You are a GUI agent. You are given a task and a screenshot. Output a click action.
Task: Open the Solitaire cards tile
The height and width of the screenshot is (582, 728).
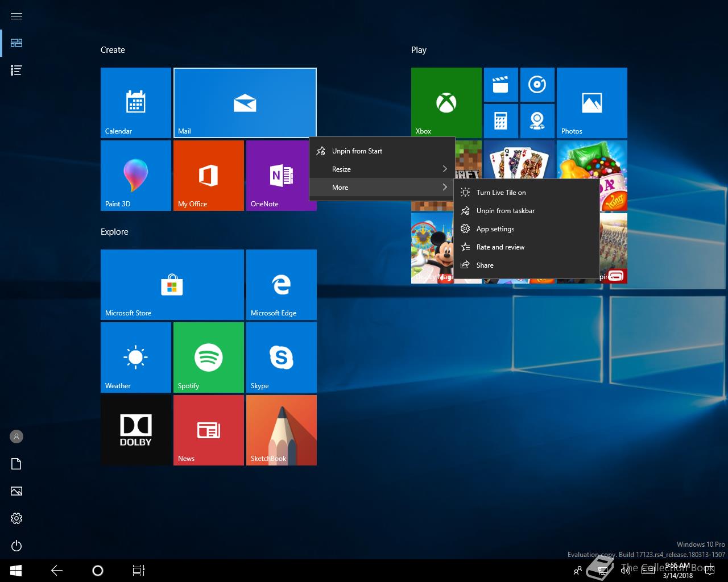[519, 159]
